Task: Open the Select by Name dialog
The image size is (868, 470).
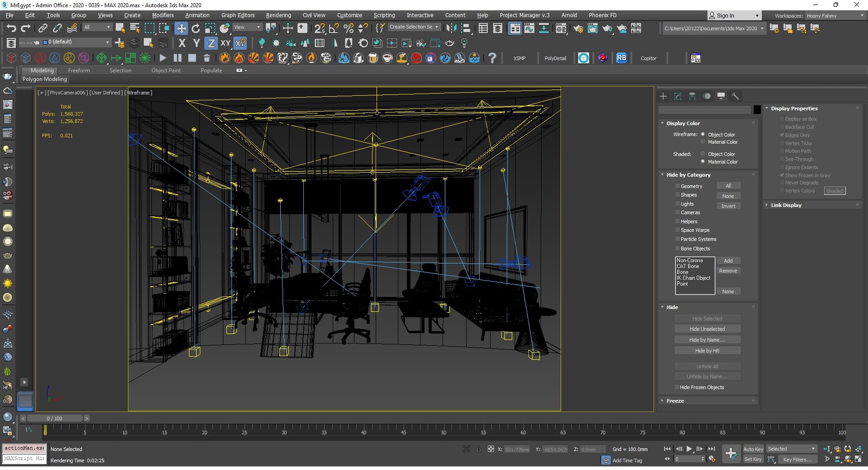Action: (134, 28)
